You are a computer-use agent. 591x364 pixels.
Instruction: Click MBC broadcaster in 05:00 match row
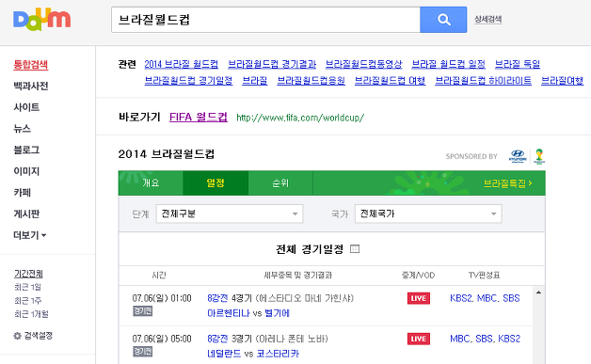point(459,339)
